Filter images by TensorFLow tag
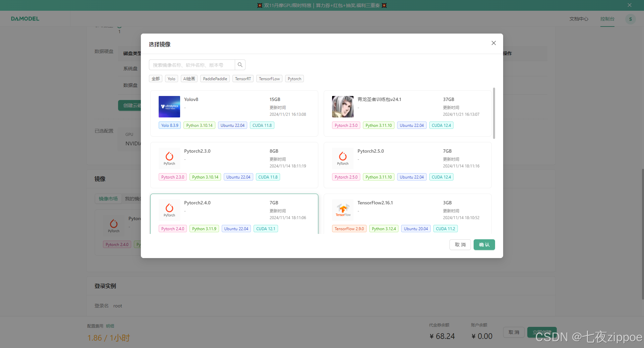Image resolution: width=644 pixels, height=348 pixels. pyautogui.click(x=269, y=79)
